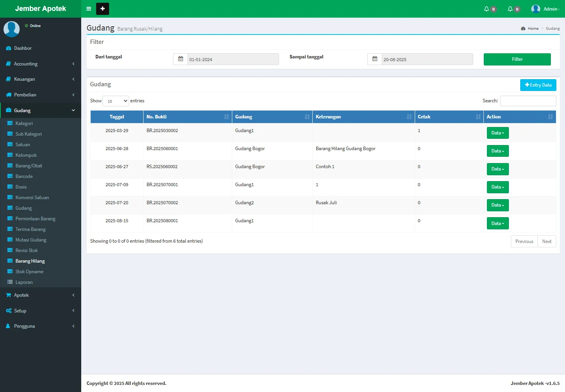Viewport: 565px width, 392px height.
Task: Open the first notification bell icon
Action: click(487, 9)
